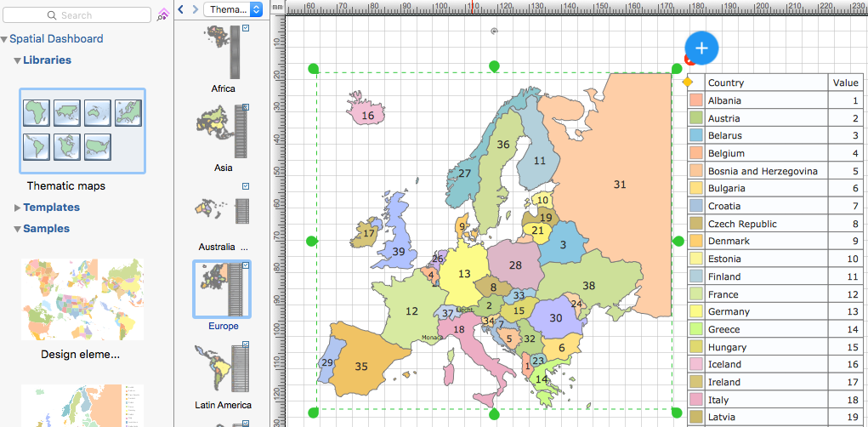Screen dimensions: 868x427
Task: Click the yellow diamond handle on legend
Action: [688, 83]
